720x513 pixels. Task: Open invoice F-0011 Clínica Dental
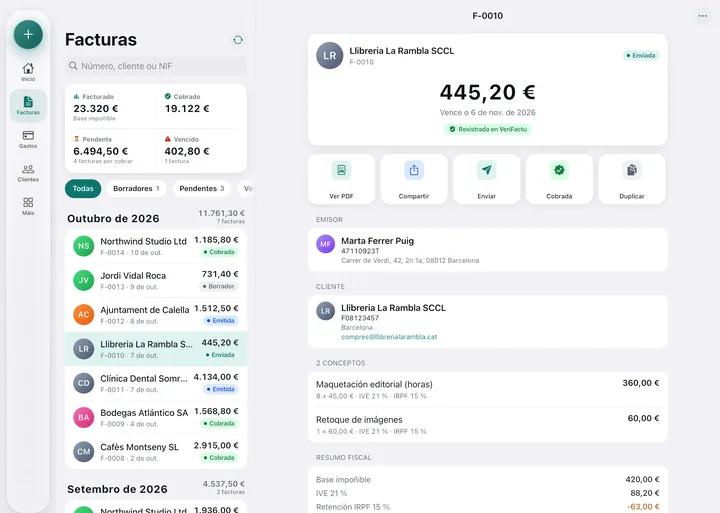(x=156, y=383)
